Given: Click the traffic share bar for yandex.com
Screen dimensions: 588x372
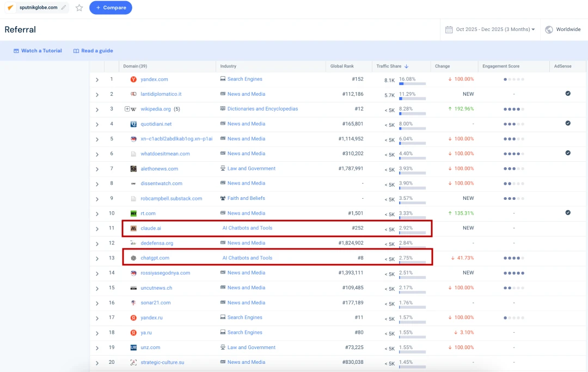Looking at the screenshot, I should point(412,84).
